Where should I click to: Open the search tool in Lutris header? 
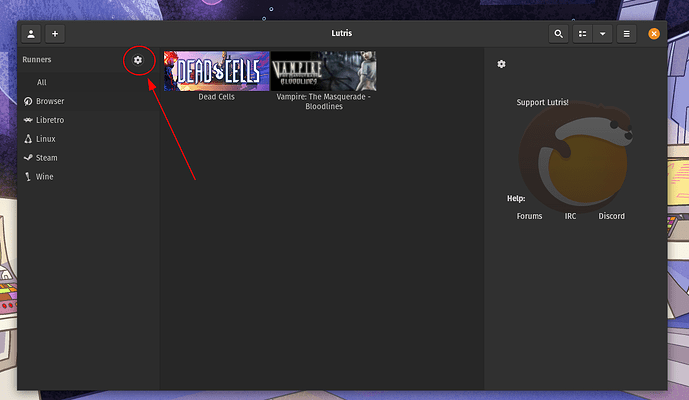point(558,34)
